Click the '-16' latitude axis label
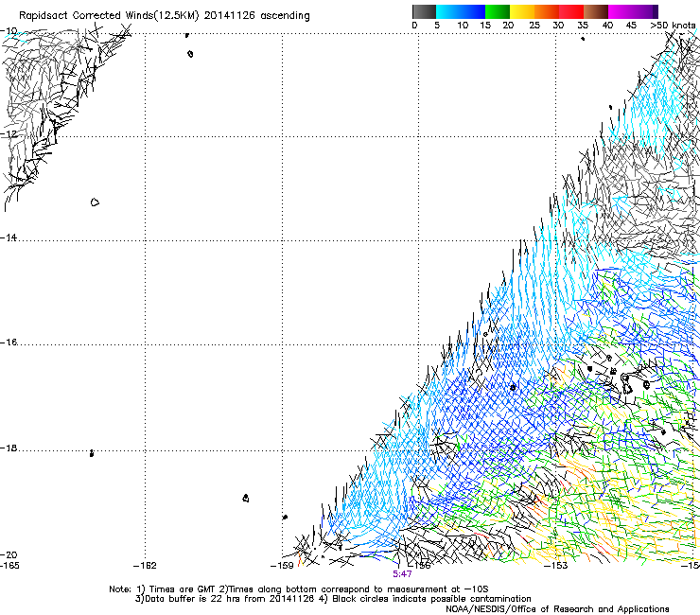 point(9,343)
